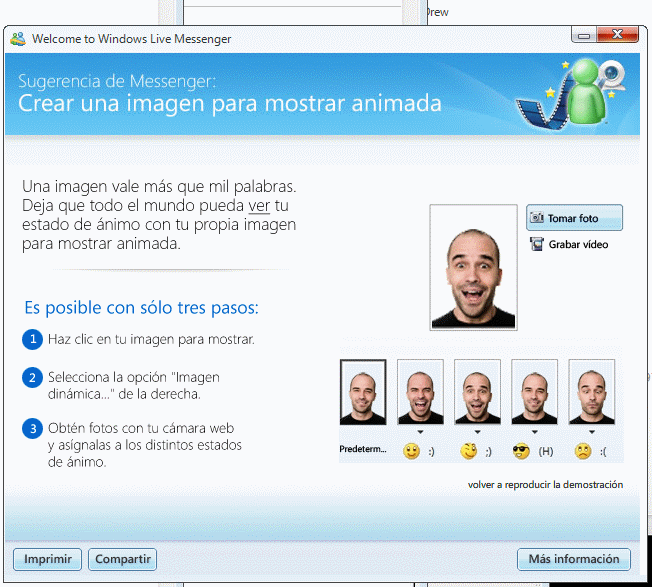The width and height of the screenshot is (652, 587).
Task: Click the Compartir button
Action: coord(123,559)
